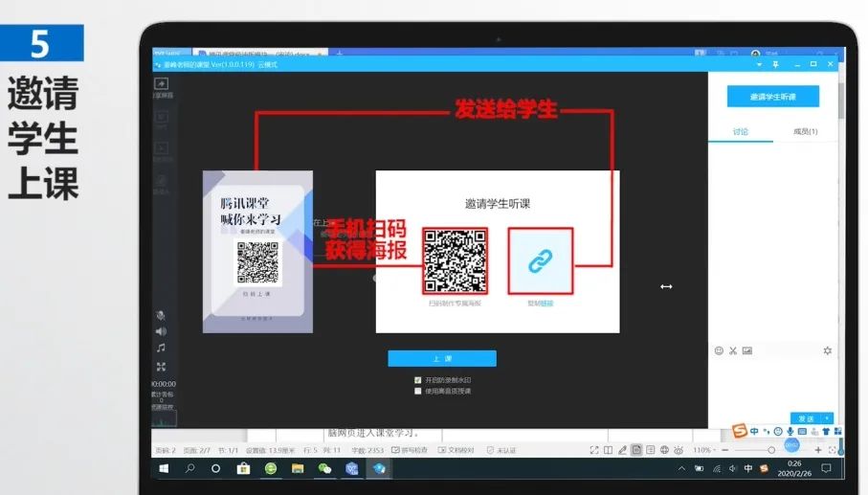The width and height of the screenshot is (868, 495).
Task: Expand hidden system tray icons chevron
Action: [x=682, y=468]
